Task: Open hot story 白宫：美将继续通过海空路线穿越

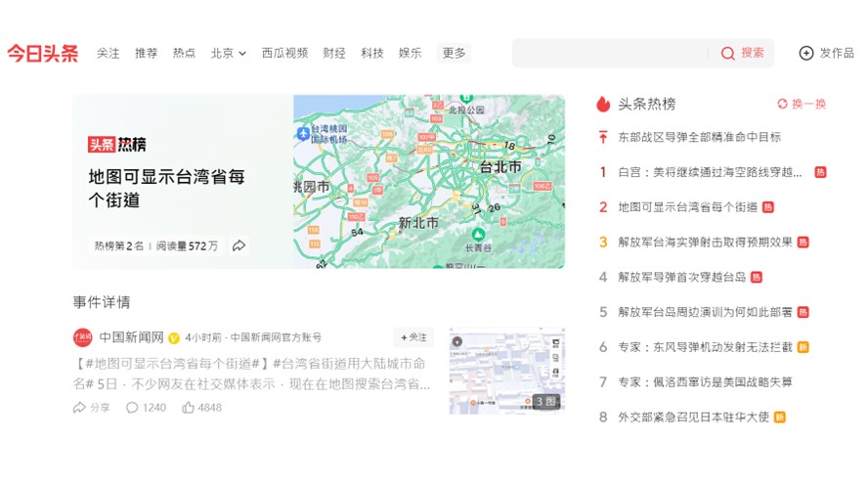Action: coord(710,172)
